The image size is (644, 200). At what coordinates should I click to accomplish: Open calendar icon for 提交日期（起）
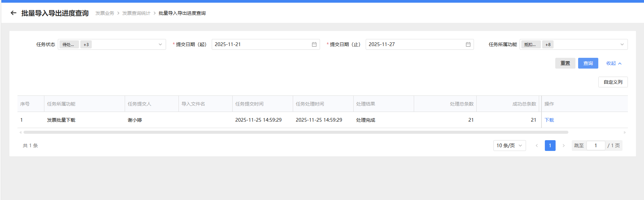pos(314,44)
